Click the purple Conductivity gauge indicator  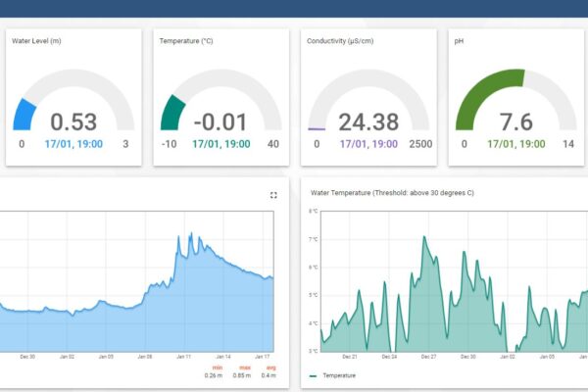[317, 129]
